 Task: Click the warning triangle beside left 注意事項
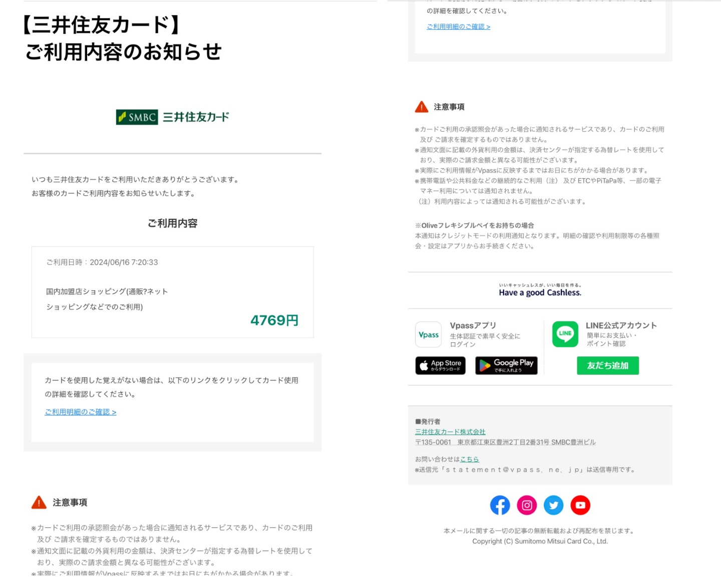pyautogui.click(x=39, y=502)
